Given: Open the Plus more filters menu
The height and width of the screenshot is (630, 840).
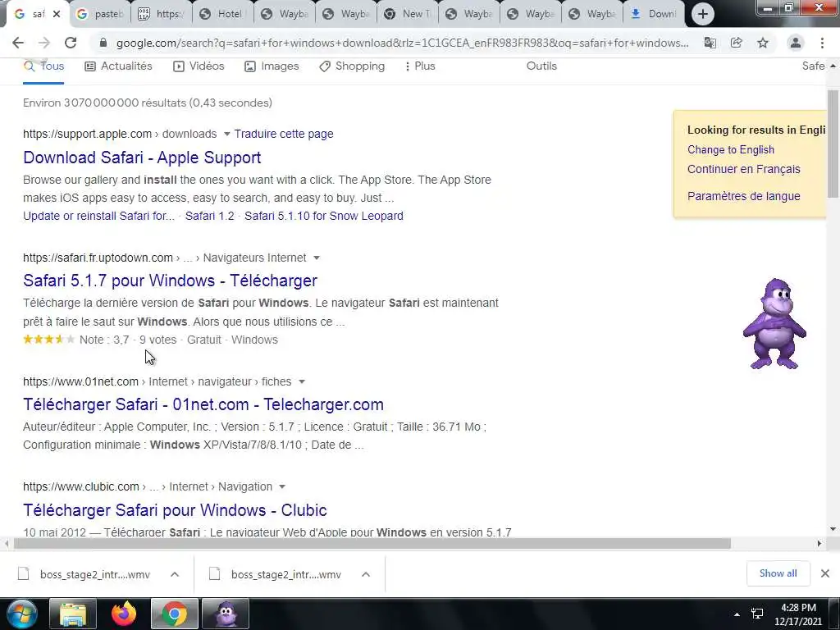Looking at the screenshot, I should click(420, 66).
